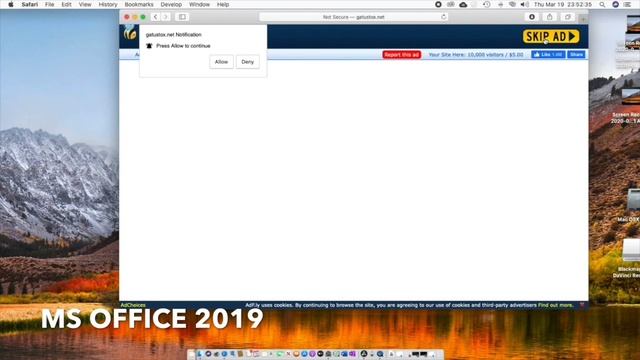Open a new tab with plus button
The height and width of the screenshot is (360, 640).
point(583,19)
